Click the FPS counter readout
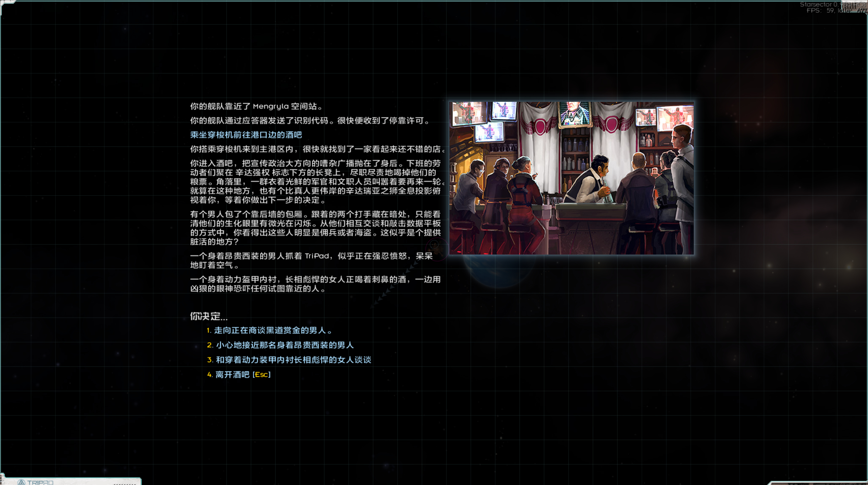The image size is (868, 485). 820,11
